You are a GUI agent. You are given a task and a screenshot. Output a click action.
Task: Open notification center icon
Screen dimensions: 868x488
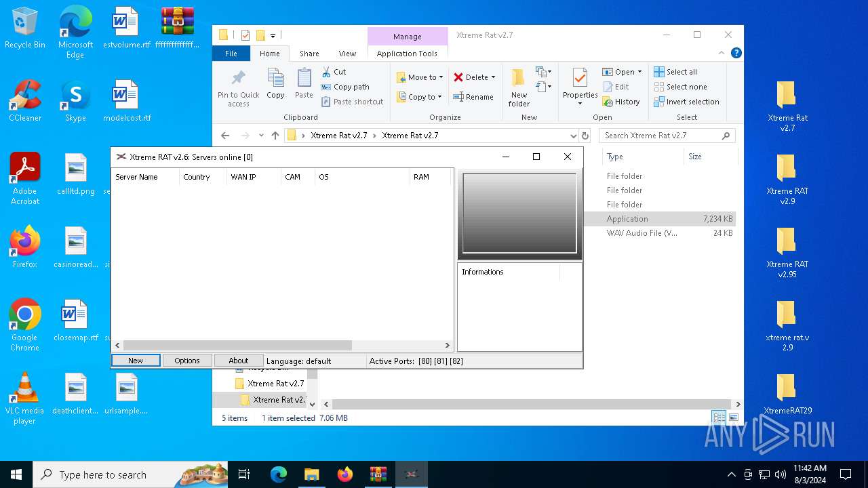pyautogui.click(x=846, y=474)
